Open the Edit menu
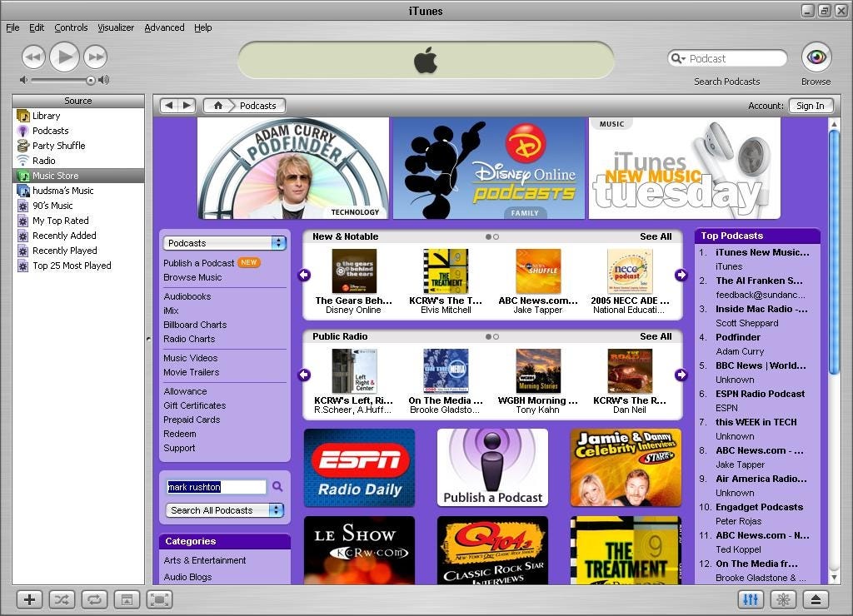 pyautogui.click(x=37, y=27)
